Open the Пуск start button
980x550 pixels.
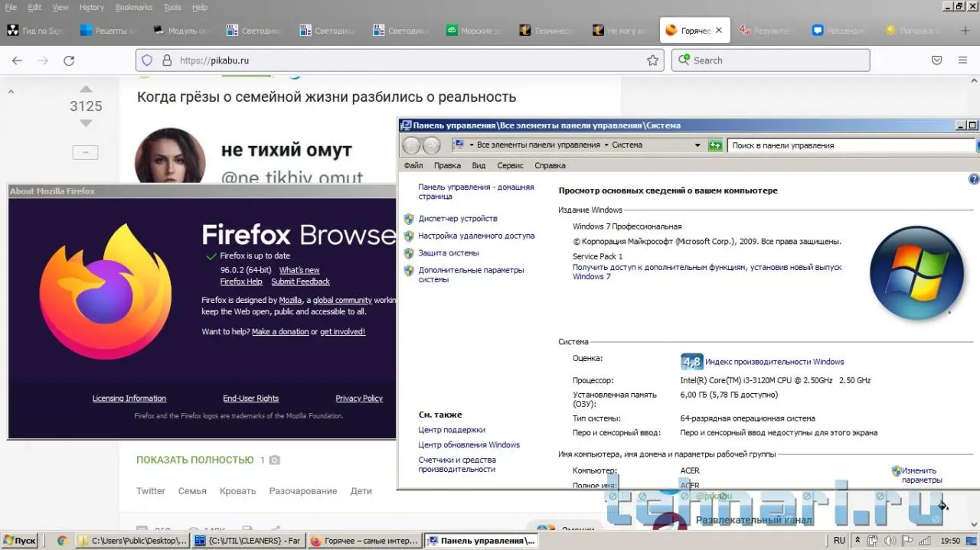tap(20, 540)
